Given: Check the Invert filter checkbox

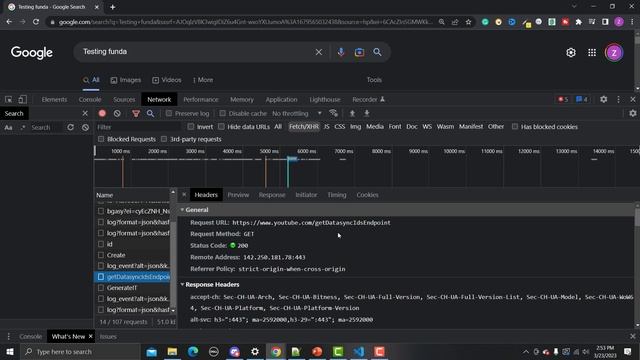Looking at the screenshot, I should tap(191, 127).
